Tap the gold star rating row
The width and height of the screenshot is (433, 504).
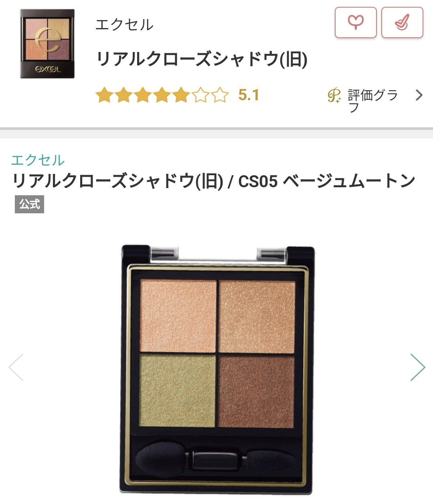pos(162,95)
